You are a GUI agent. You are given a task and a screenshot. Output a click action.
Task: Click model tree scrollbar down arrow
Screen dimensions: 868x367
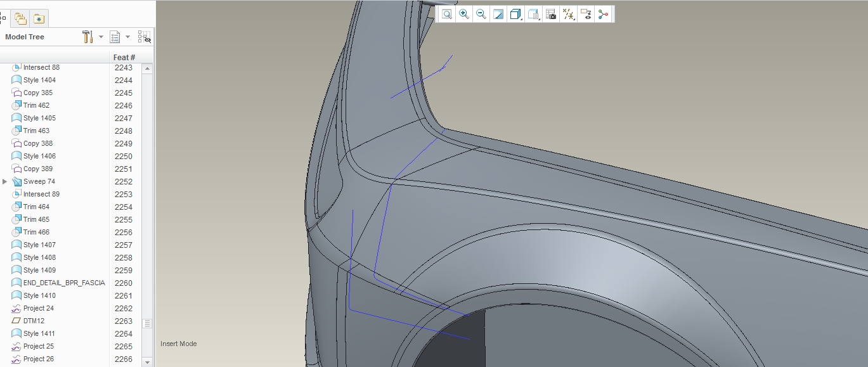pos(147,362)
